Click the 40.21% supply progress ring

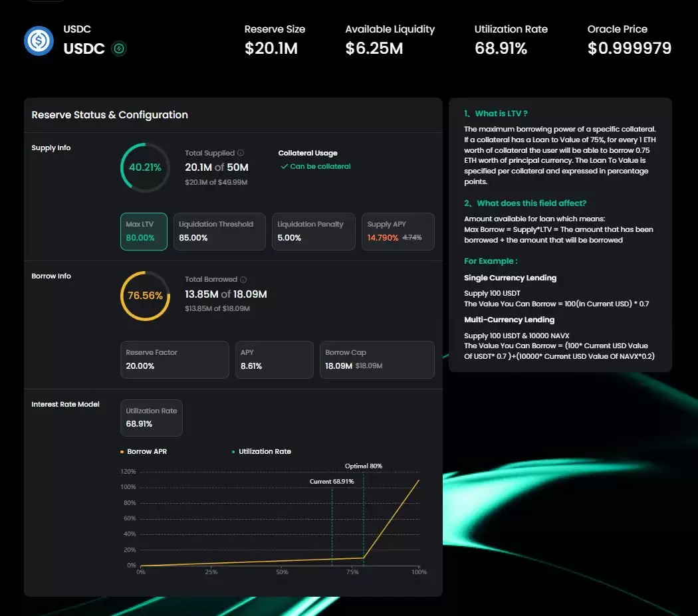[x=144, y=167]
